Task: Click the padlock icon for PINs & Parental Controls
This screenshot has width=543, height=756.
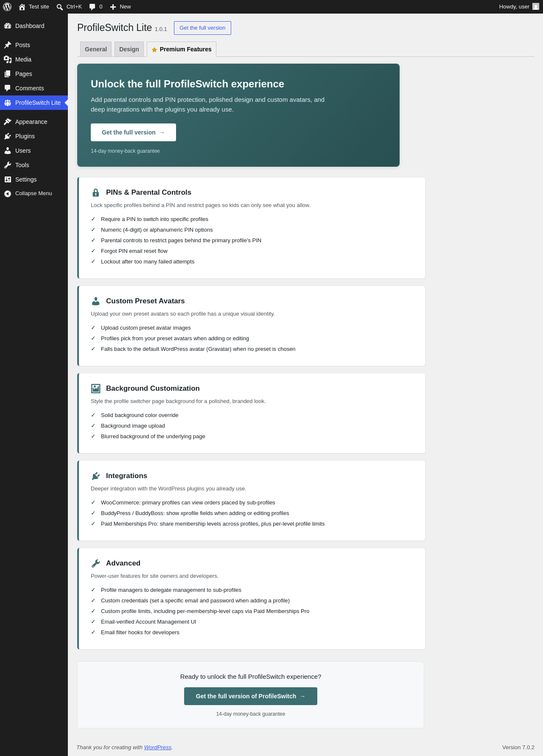Action: 96,193
